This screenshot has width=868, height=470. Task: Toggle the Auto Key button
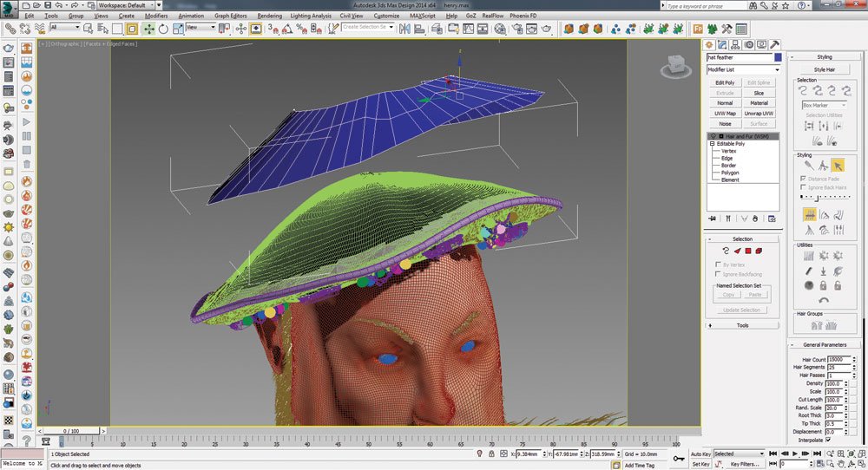(700, 454)
